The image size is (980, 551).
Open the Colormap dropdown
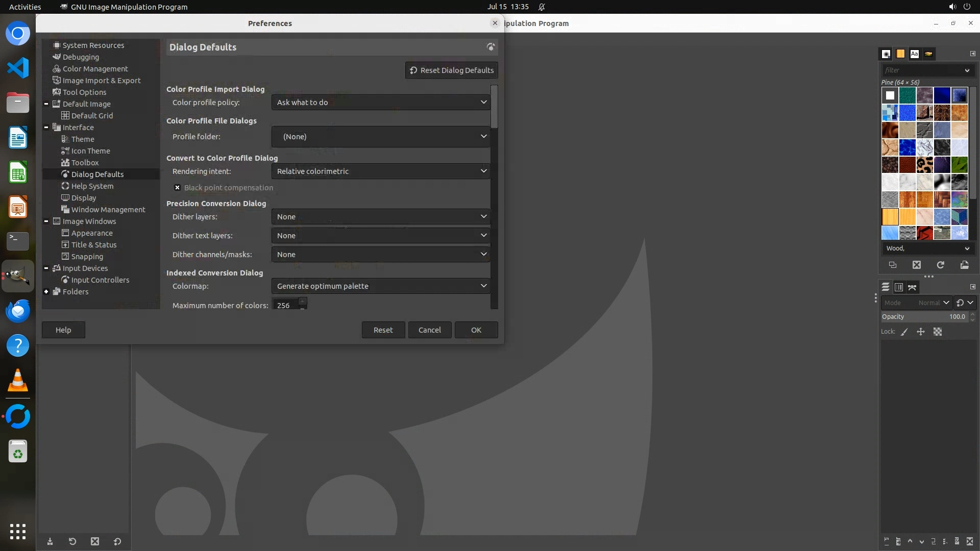click(x=381, y=286)
